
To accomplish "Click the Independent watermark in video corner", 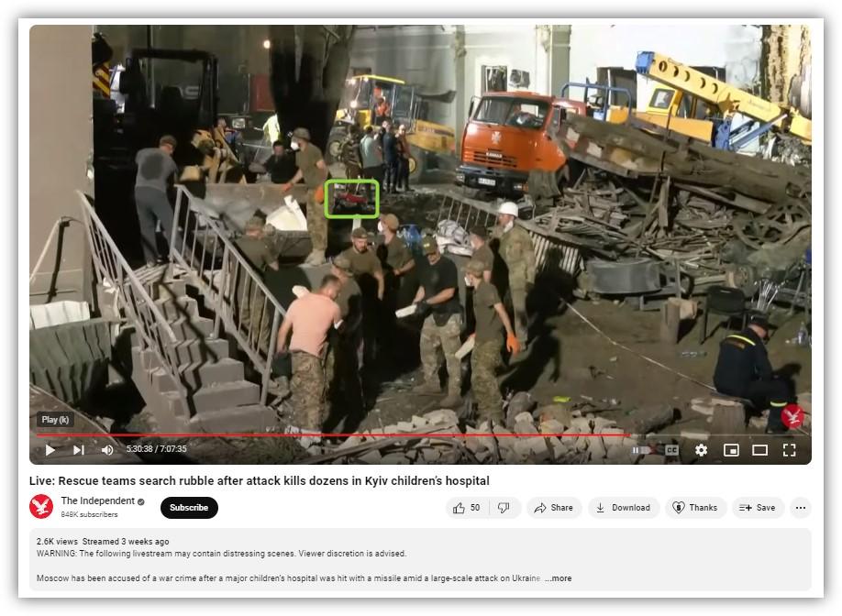I will pos(792,416).
